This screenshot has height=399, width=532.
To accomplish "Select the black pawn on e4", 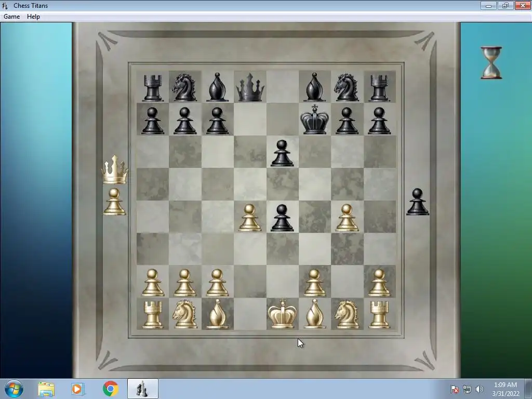I will pos(282,218).
